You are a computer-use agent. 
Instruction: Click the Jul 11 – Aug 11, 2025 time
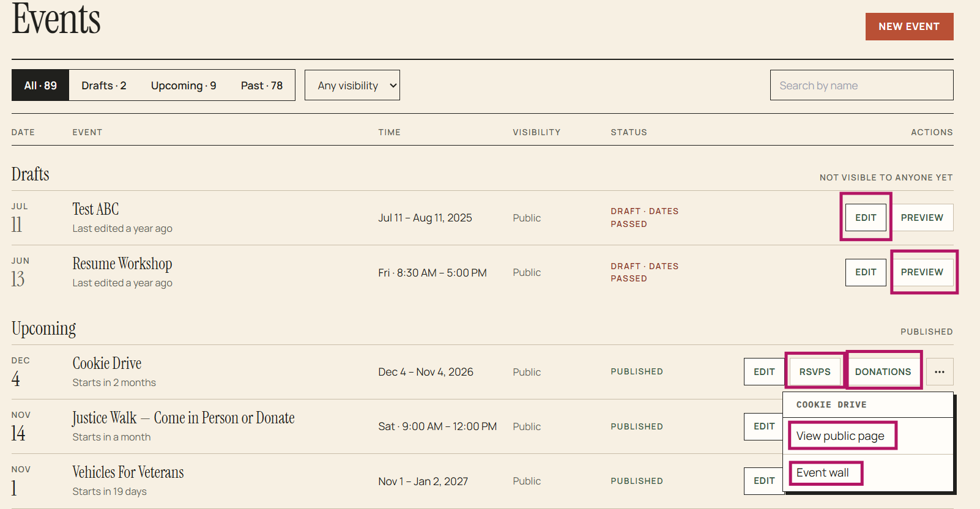point(425,218)
